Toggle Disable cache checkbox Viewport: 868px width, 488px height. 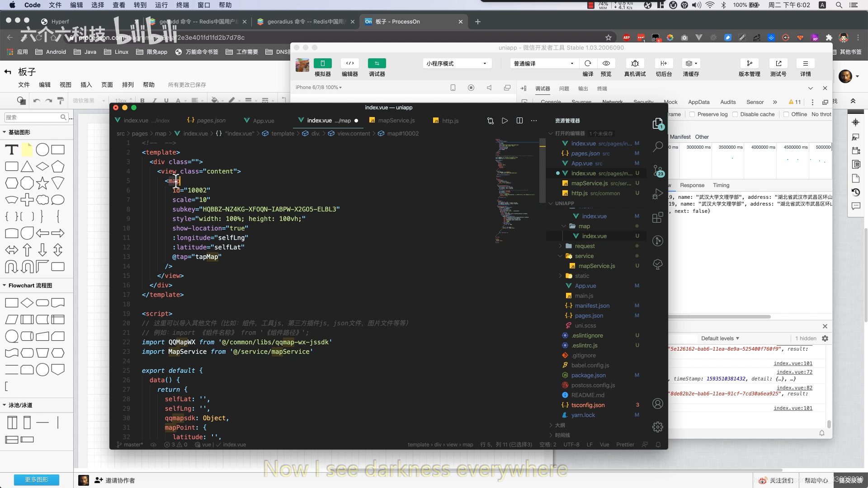(x=735, y=114)
